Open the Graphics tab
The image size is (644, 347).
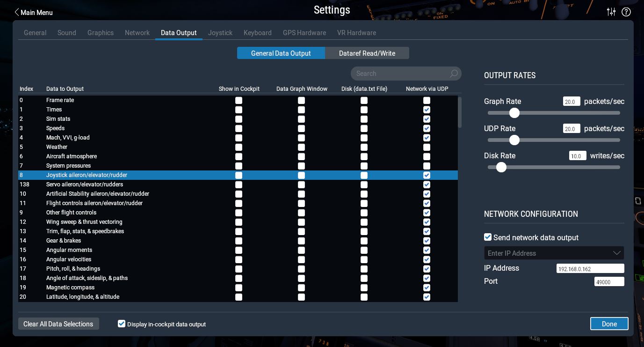point(101,33)
